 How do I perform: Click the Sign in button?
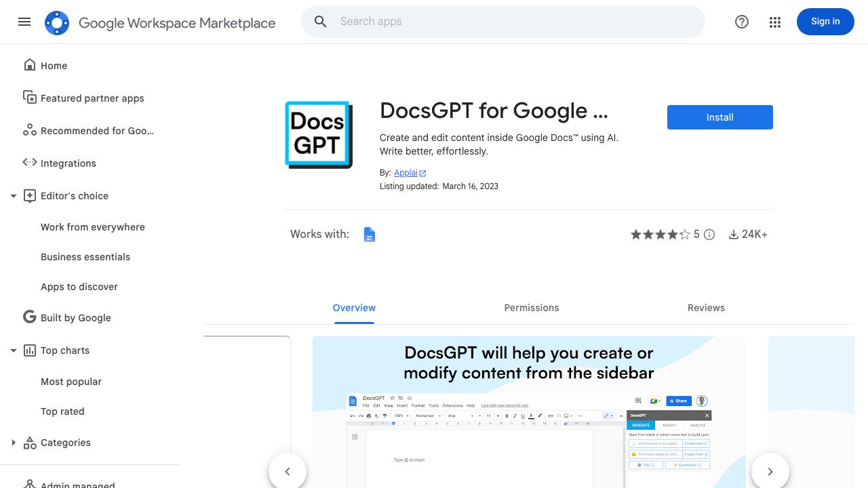(825, 22)
